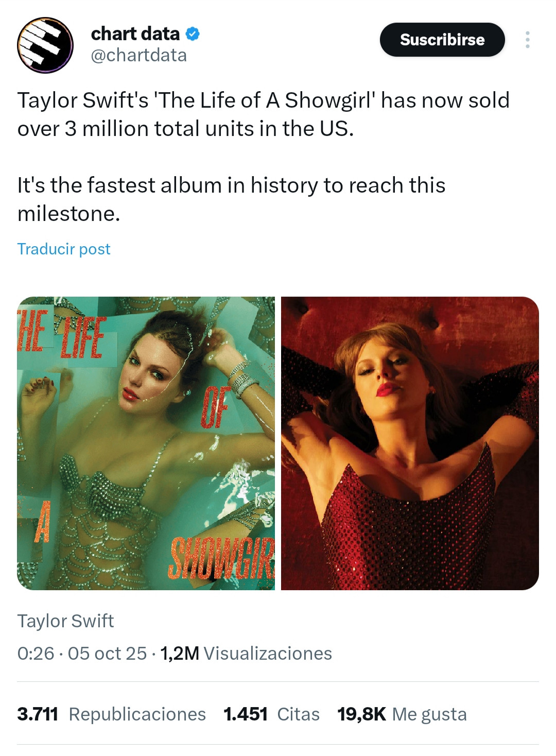Open the Citas quotes list
Screen dimensions: 556x756
[298, 714]
